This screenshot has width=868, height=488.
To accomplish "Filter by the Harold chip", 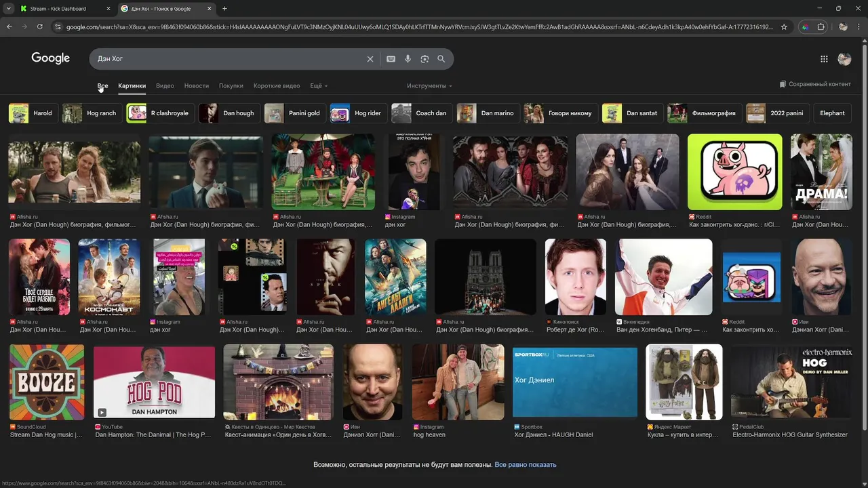I will click(32, 113).
